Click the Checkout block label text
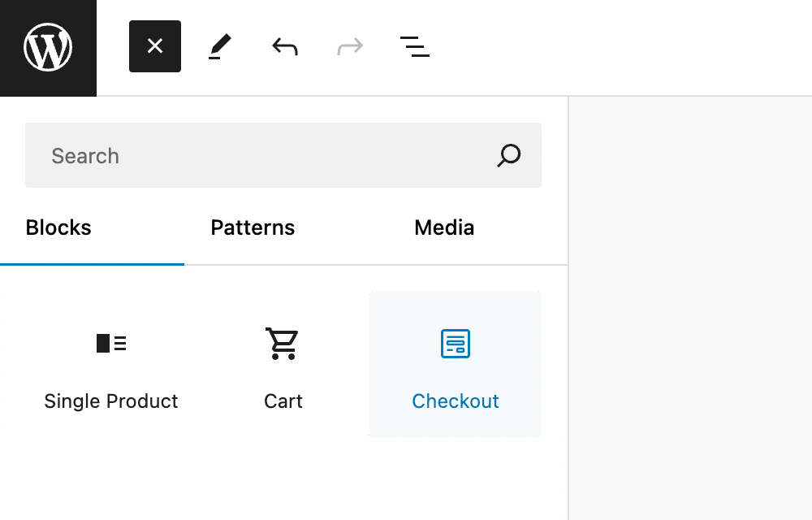This screenshot has width=812, height=520. point(455,401)
